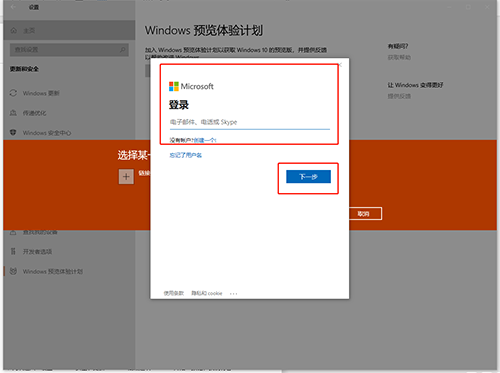Select 传递优化 in sidebar
The width and height of the screenshot is (500, 373).
point(69,113)
